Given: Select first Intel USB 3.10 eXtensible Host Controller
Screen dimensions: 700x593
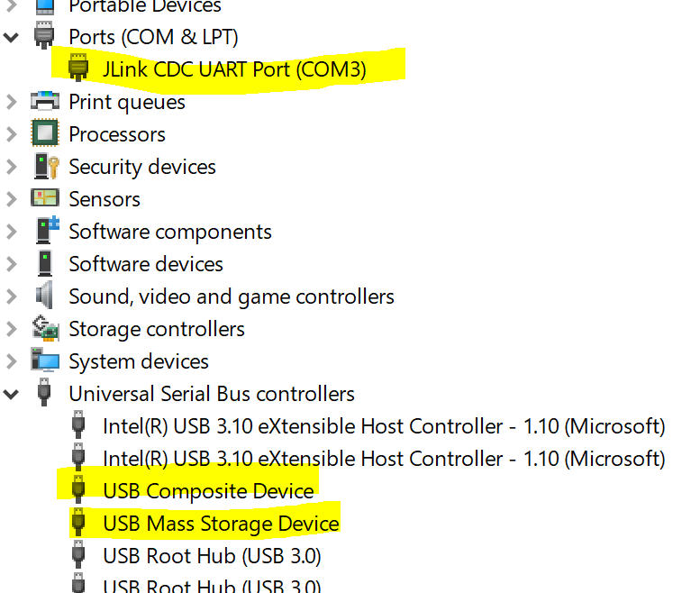Looking at the screenshot, I should coord(384,426).
